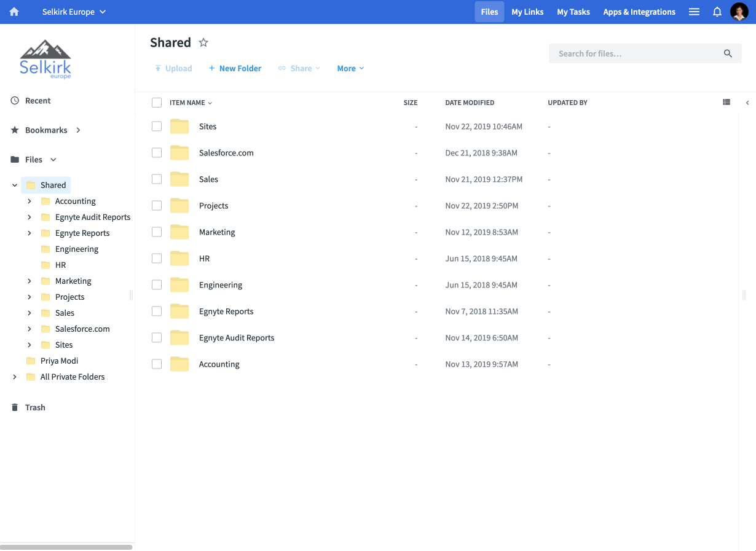
Task: Open the More actions dropdown
Action: pyautogui.click(x=350, y=68)
